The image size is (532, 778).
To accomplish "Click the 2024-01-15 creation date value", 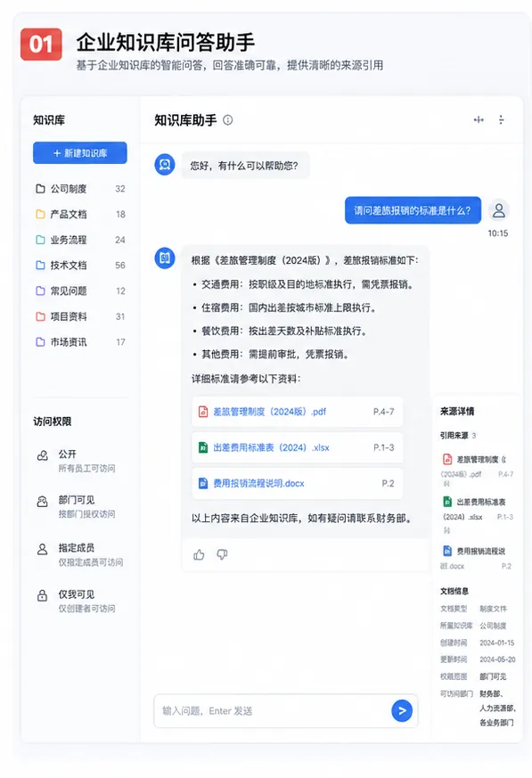I will [496, 643].
